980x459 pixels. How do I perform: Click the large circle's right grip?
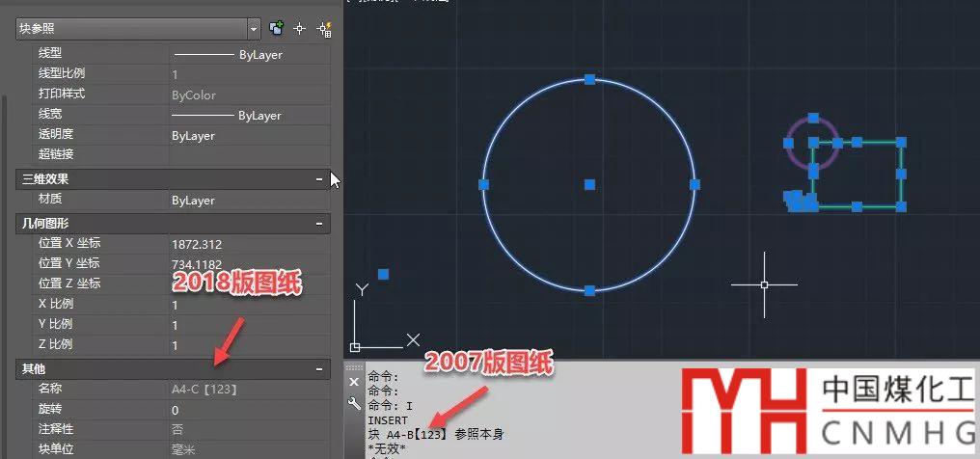(695, 184)
